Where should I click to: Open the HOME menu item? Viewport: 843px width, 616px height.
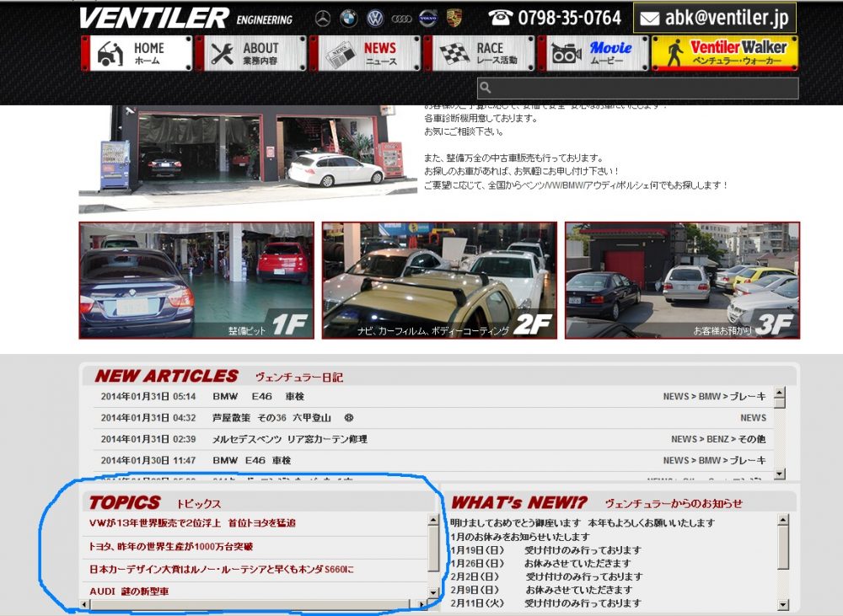137,53
